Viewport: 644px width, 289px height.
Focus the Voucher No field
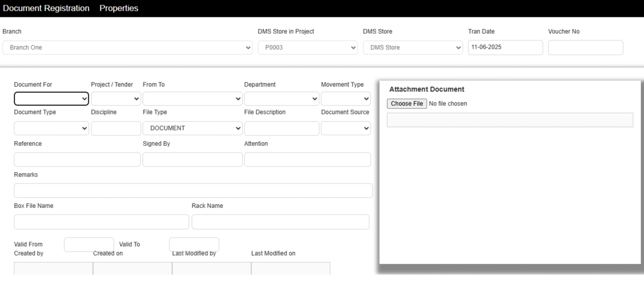[585, 48]
